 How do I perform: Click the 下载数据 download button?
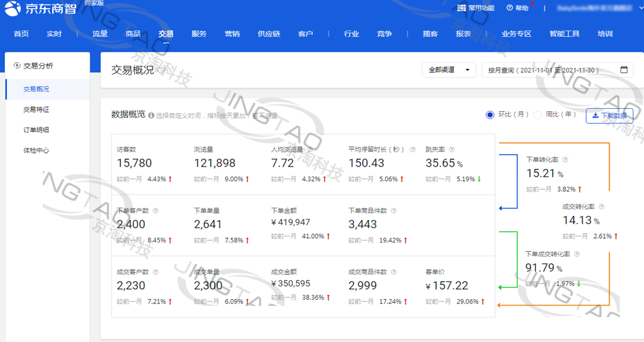pos(609,115)
